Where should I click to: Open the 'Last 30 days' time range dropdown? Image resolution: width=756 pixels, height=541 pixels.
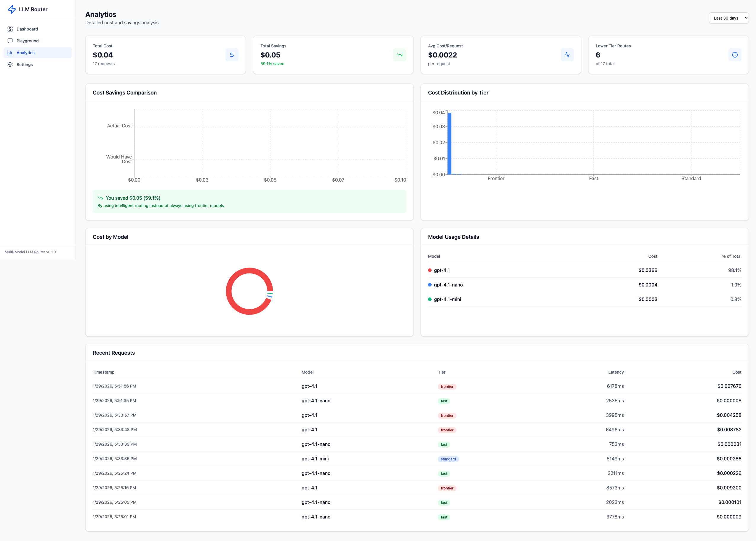click(x=729, y=18)
